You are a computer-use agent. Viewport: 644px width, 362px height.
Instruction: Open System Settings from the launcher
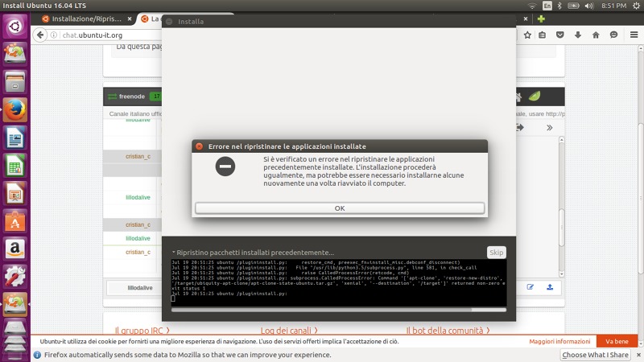14,277
